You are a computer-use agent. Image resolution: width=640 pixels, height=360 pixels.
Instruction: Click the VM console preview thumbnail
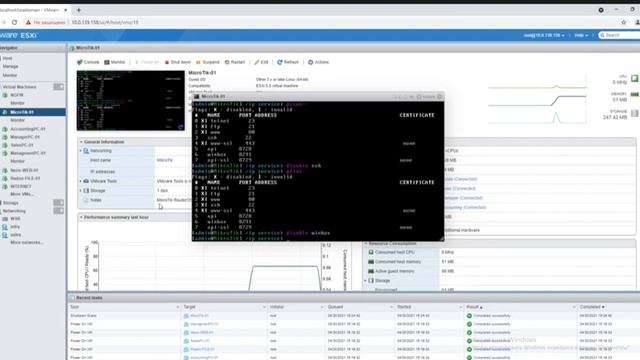coord(131,100)
